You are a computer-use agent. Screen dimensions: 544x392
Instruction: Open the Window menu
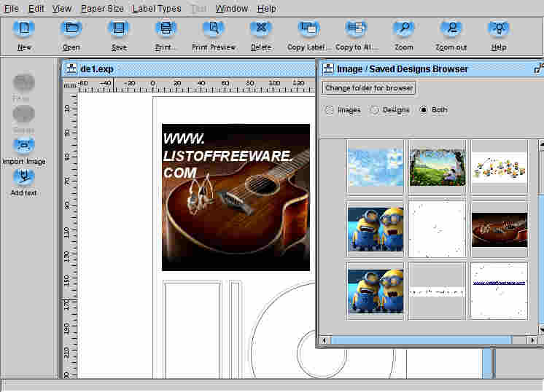[231, 8]
